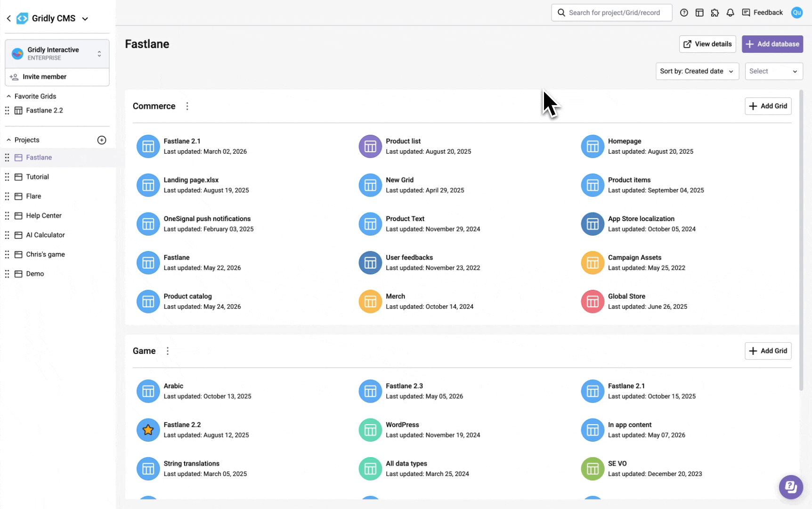The height and width of the screenshot is (509, 812).
Task: Open the purple Product list grid icon
Action: click(x=370, y=146)
